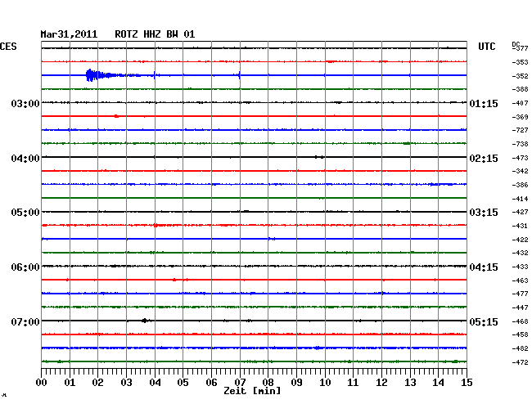Click the 04:15 UTC time label
Viewport: 532px width, 404px height.
(x=484, y=267)
